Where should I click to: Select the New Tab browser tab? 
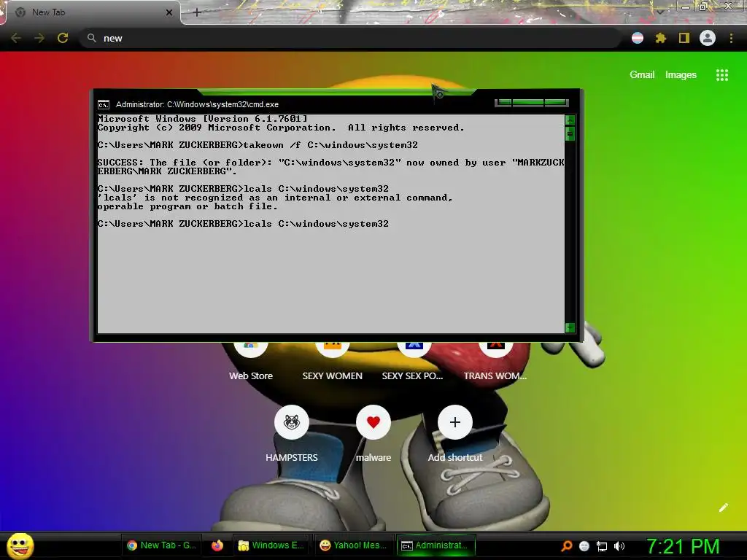[x=91, y=12]
